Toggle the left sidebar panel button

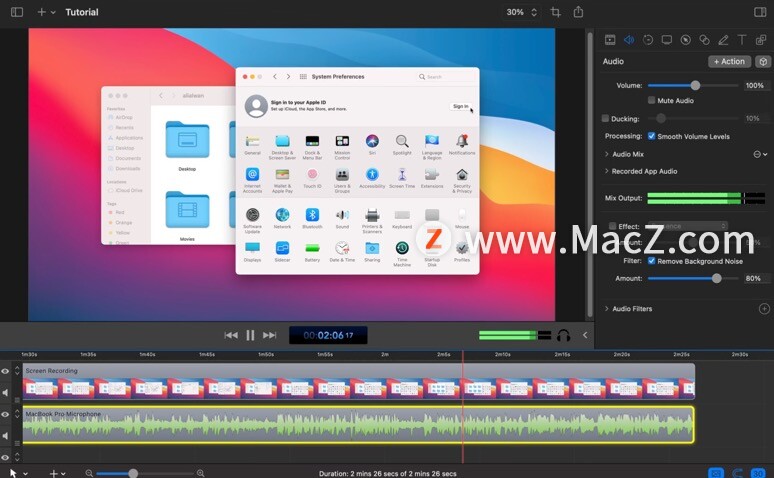tap(17, 12)
